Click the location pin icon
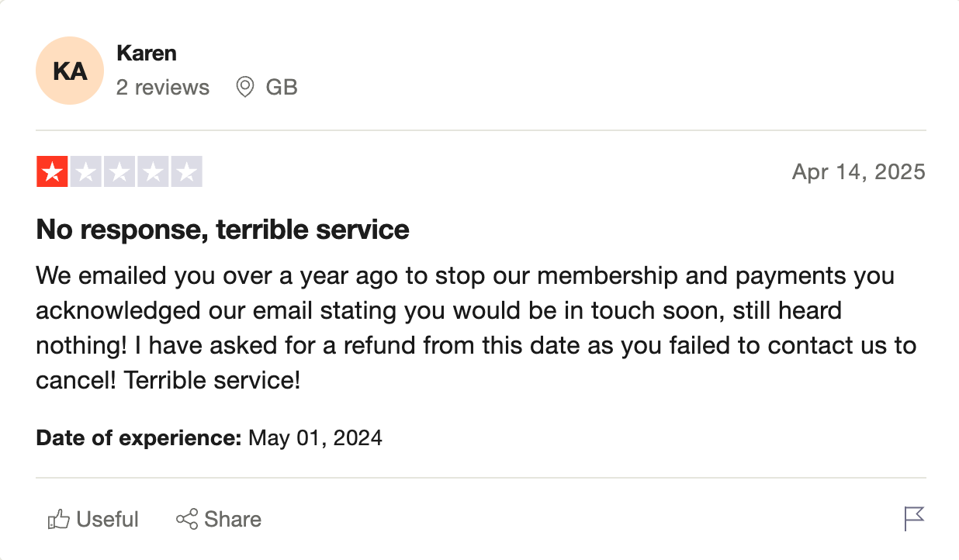This screenshot has height=560, width=959. tap(245, 87)
